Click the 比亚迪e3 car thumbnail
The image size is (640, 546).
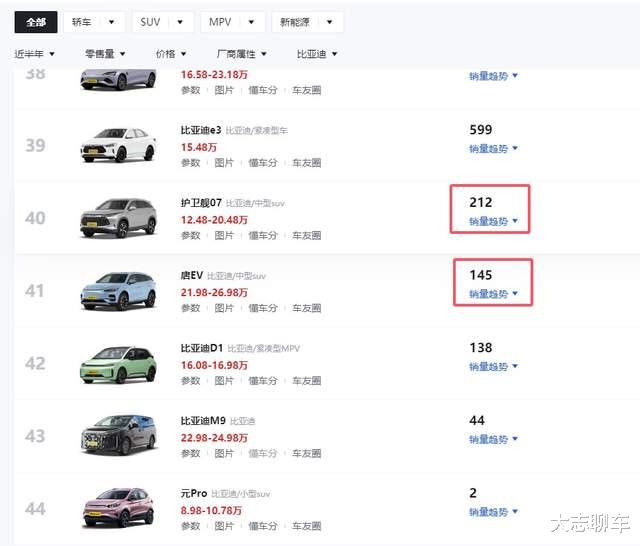coord(118,145)
